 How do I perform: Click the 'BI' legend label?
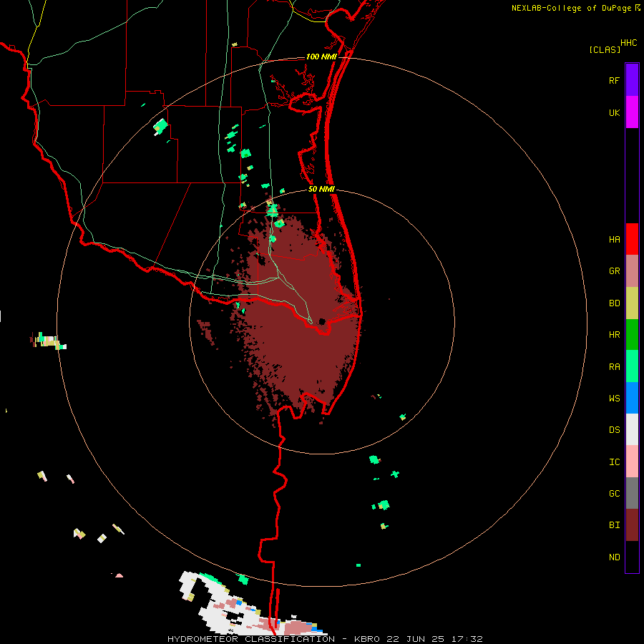pos(614,525)
